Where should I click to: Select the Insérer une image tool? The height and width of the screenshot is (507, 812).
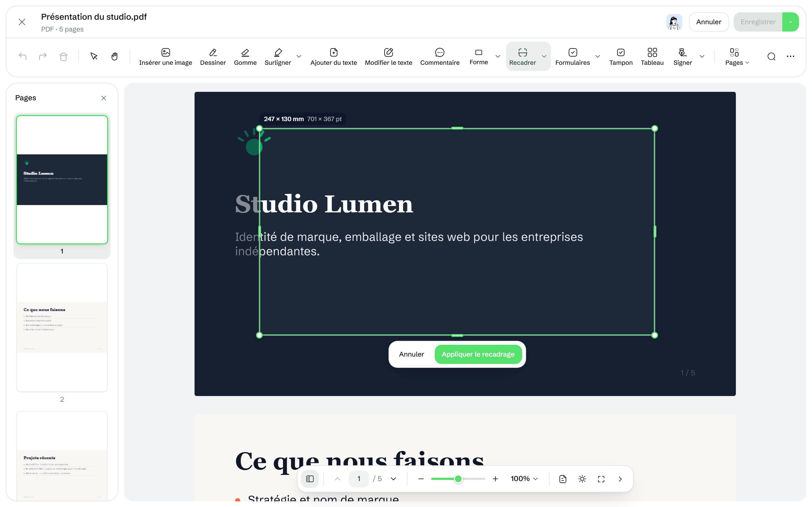166,56
